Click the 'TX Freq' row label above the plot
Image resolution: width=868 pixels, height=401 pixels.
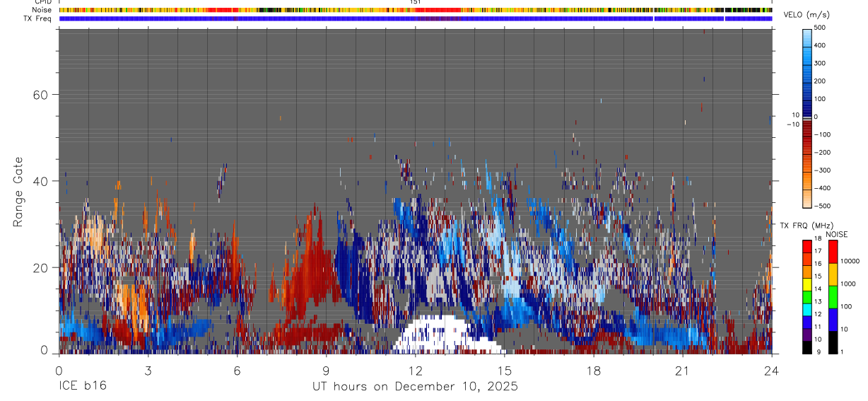point(38,18)
